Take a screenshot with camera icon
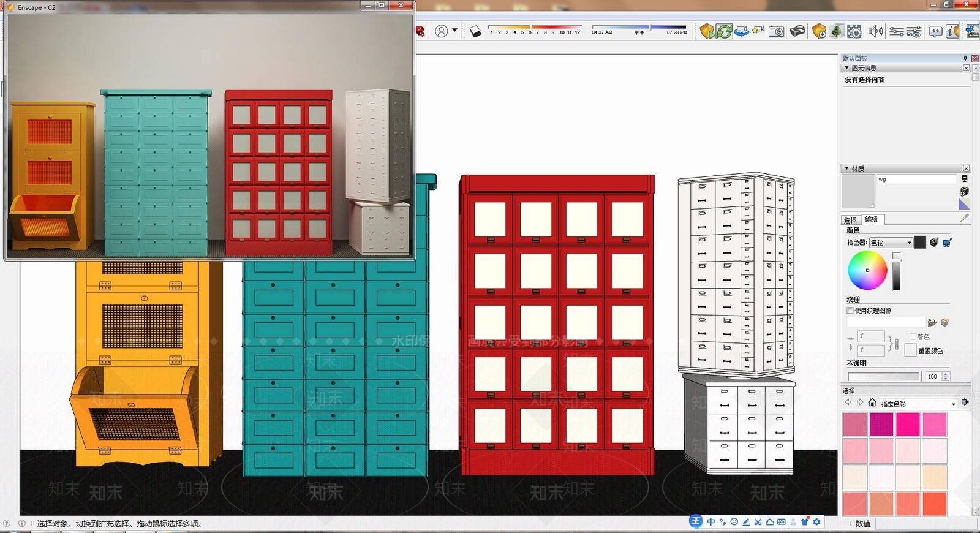Screen dimensions: 980x533 (x=776, y=31)
